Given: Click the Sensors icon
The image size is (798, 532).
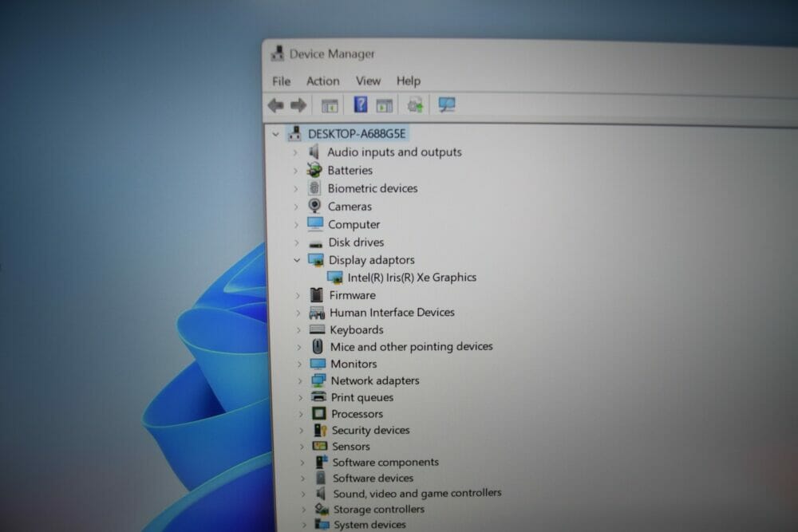Looking at the screenshot, I should 320,446.
